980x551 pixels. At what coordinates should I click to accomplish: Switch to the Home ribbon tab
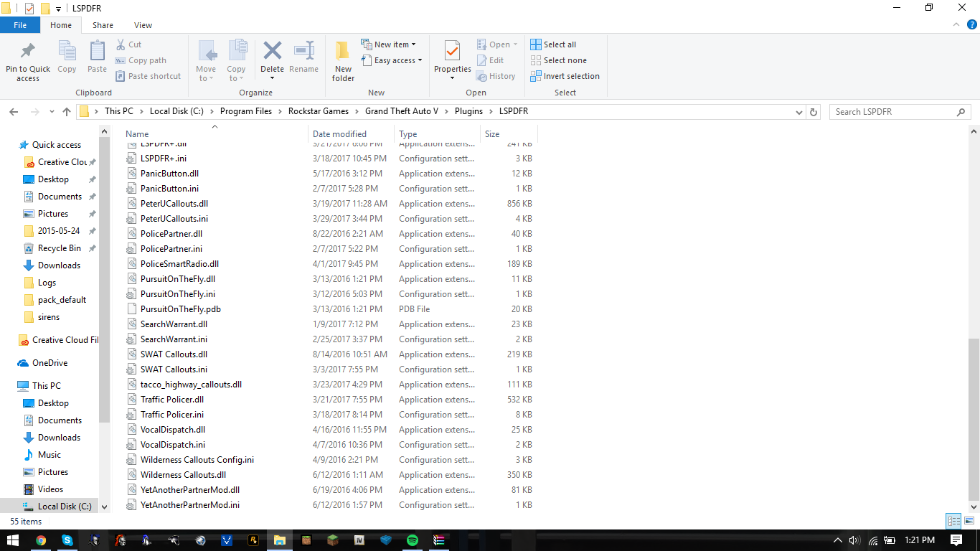coord(61,25)
